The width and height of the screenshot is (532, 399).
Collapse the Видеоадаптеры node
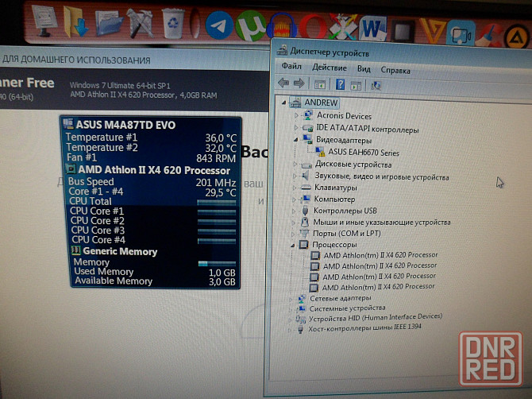(295, 139)
